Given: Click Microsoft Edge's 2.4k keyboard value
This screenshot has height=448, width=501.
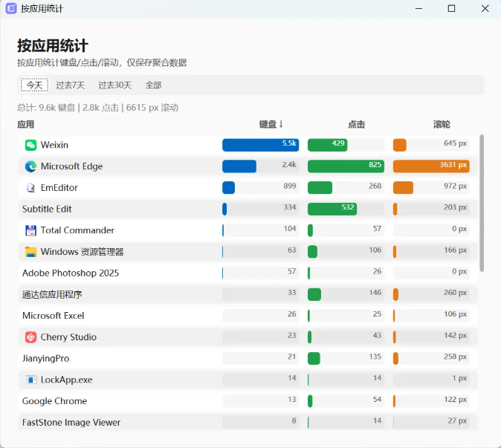Looking at the screenshot, I should coord(289,164).
